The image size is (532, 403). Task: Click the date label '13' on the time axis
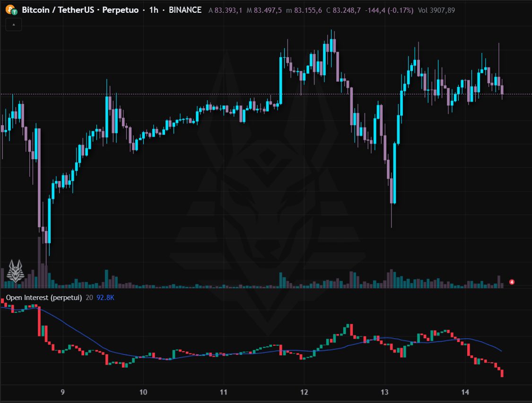(384, 392)
